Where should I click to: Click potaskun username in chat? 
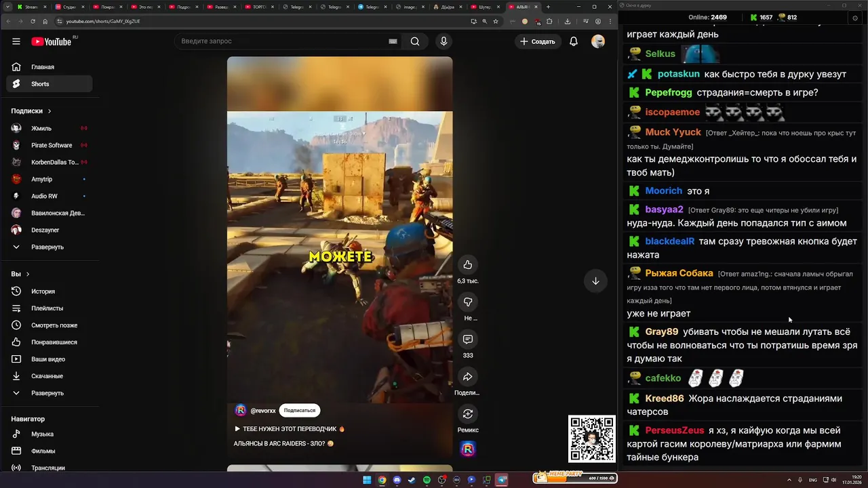(678, 74)
